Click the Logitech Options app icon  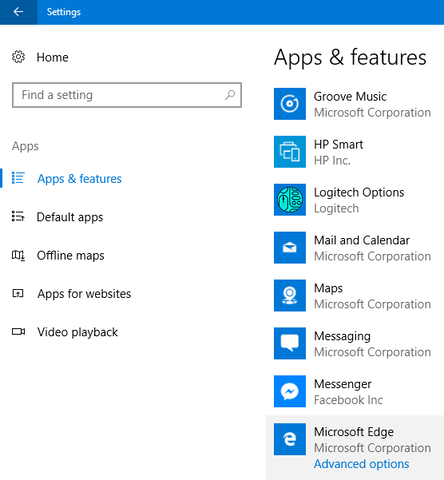(290, 200)
